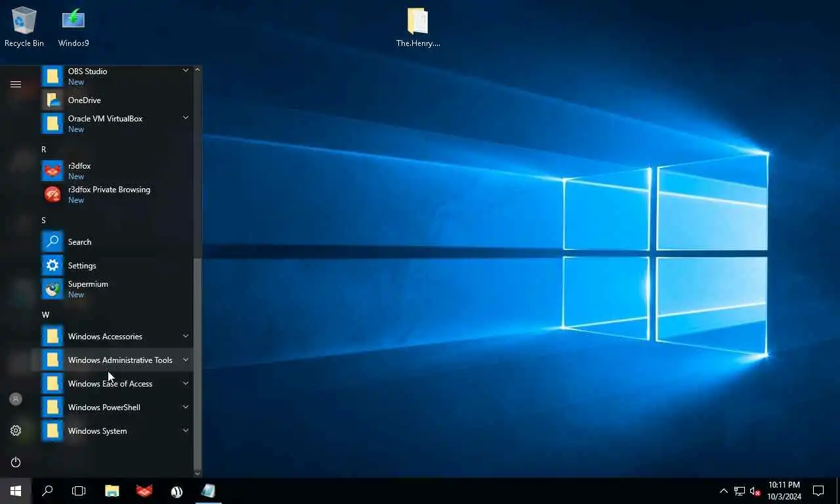This screenshot has width=840, height=504.
Task: Open the network status tray icon
Action: tap(740, 491)
